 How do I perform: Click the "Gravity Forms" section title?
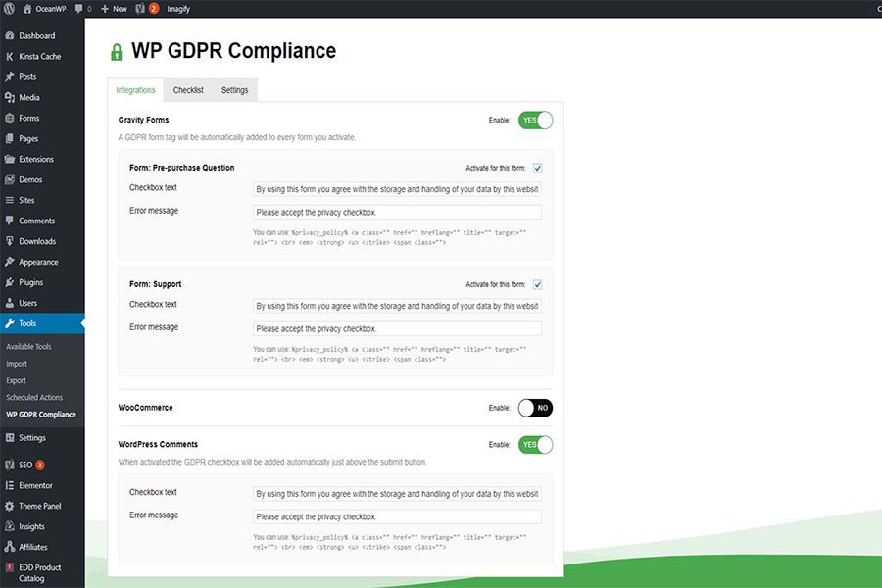pyautogui.click(x=143, y=120)
